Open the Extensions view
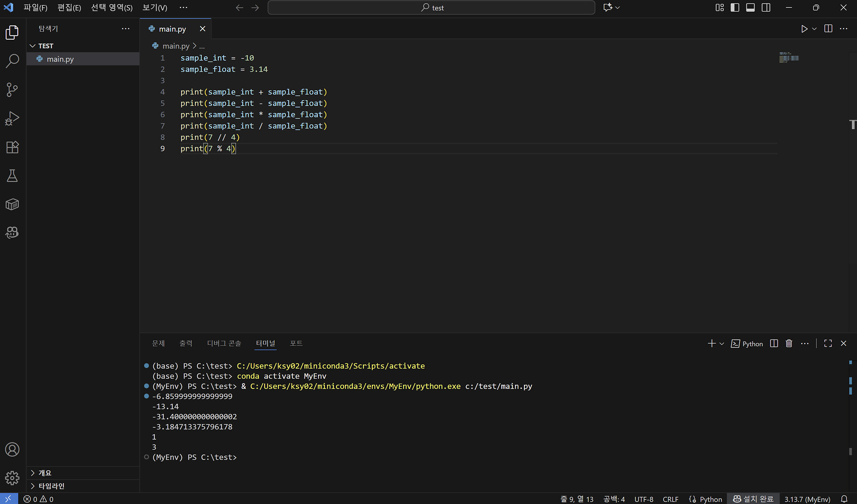 12,147
